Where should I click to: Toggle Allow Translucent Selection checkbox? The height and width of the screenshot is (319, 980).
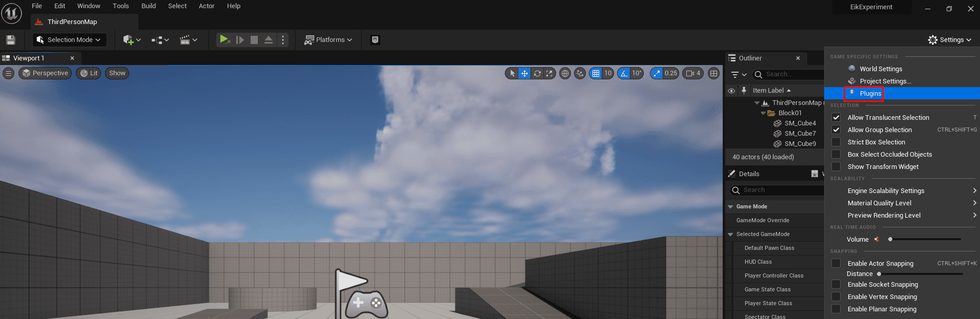tap(836, 117)
